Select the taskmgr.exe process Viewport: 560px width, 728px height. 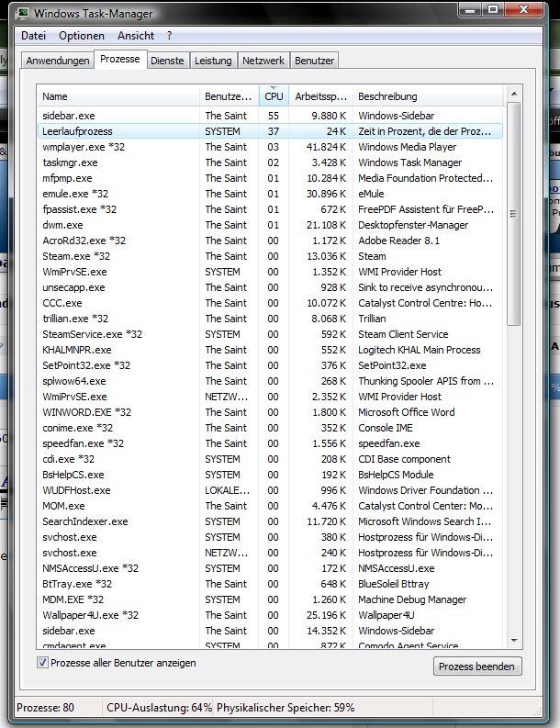tap(270, 162)
